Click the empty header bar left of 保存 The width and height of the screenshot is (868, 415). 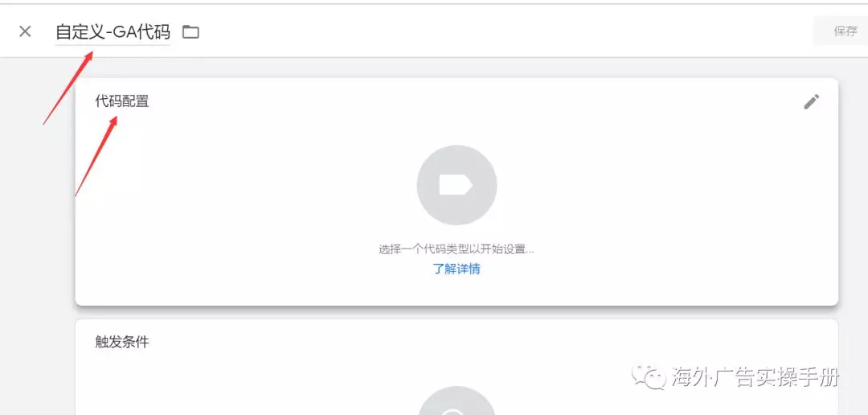pyautogui.click(x=498, y=31)
